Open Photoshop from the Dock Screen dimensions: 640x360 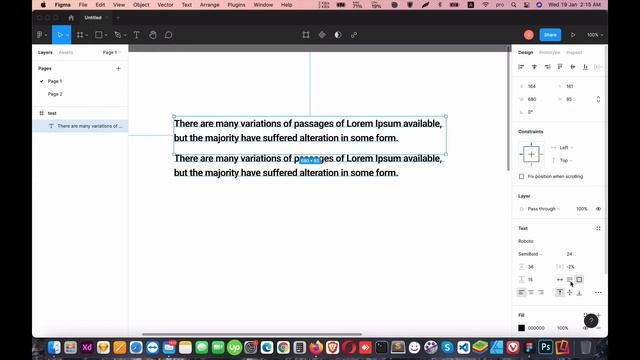pyautogui.click(x=546, y=348)
